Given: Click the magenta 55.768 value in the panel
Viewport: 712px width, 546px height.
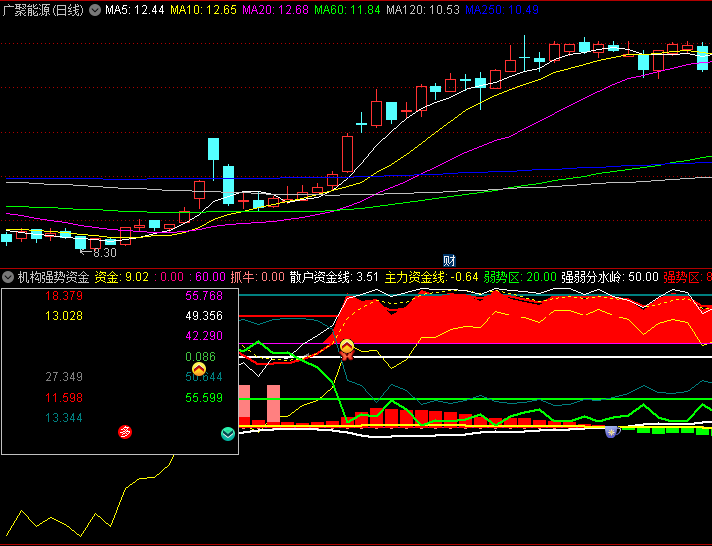Looking at the screenshot, I should click(x=204, y=296).
